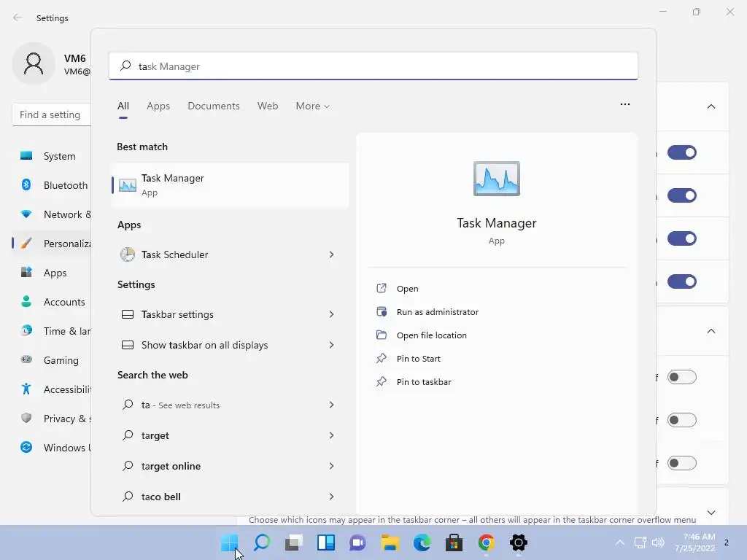Click the Open file location folder icon
The width and height of the screenshot is (747, 560).
pyautogui.click(x=381, y=335)
